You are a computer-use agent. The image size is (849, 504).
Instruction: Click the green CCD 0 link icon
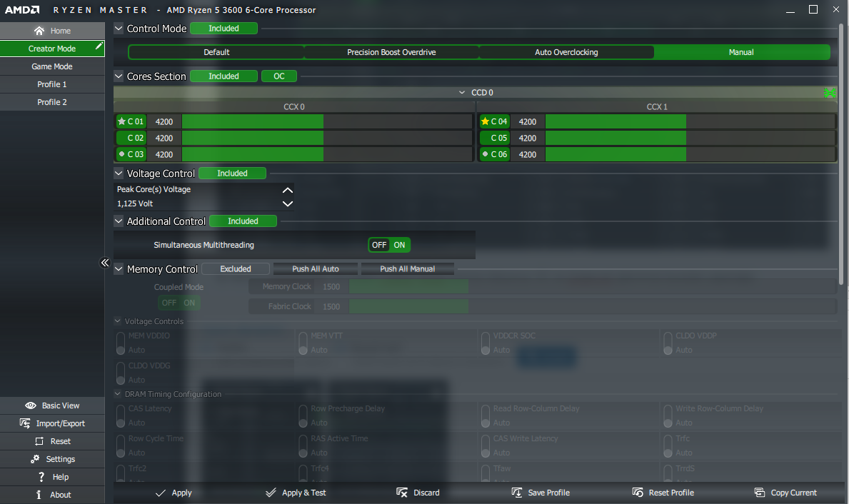(830, 93)
